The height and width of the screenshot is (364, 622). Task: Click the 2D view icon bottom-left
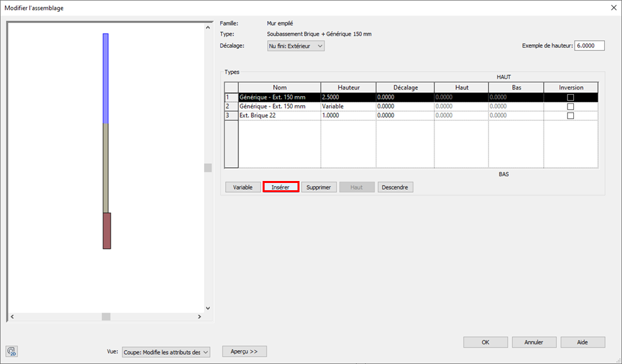(x=11, y=351)
